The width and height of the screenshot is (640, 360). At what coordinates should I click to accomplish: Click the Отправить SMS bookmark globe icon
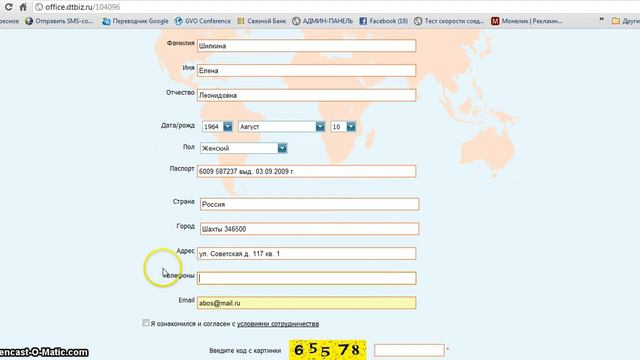(x=29, y=21)
